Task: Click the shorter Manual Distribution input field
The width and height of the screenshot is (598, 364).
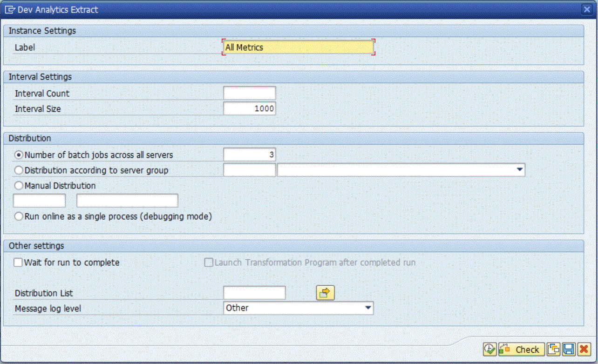Action: [x=40, y=201]
